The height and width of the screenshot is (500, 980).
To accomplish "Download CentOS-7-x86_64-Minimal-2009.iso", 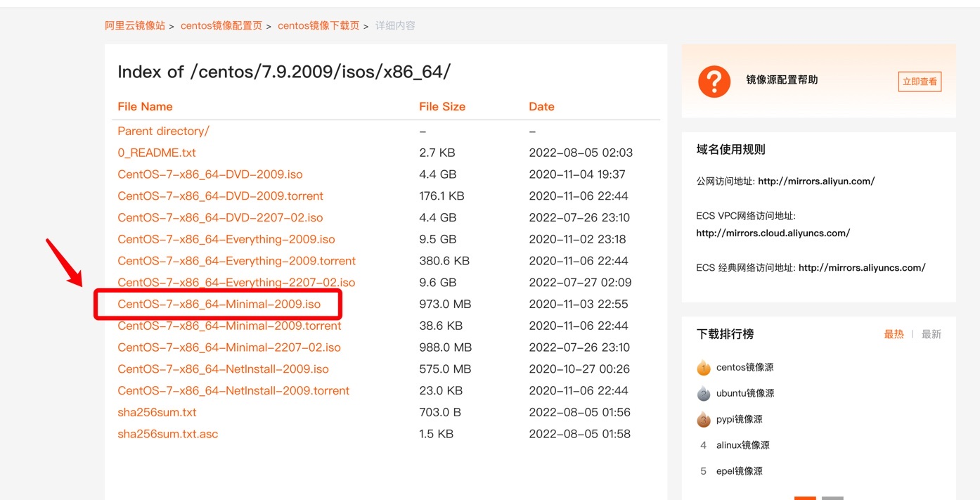I will [219, 304].
